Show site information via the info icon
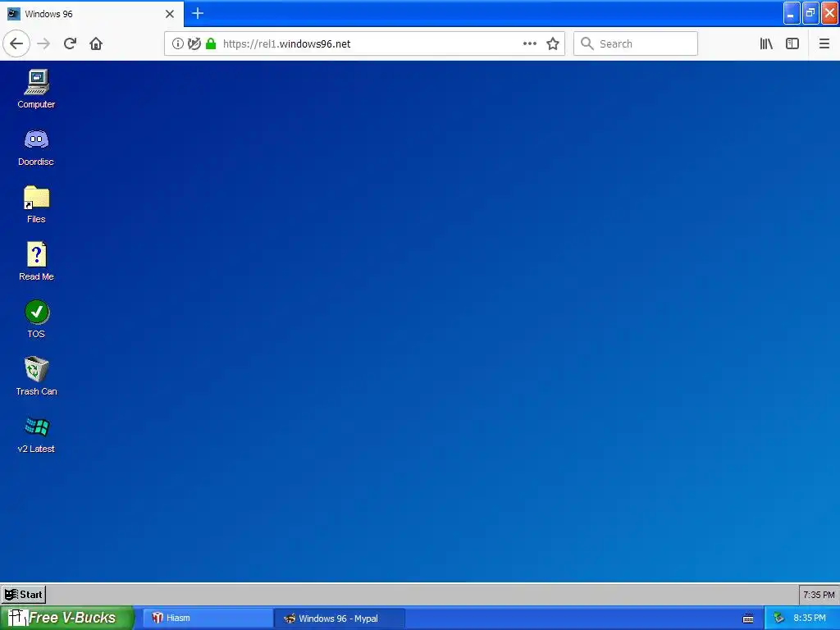The width and height of the screenshot is (840, 630). tap(177, 44)
